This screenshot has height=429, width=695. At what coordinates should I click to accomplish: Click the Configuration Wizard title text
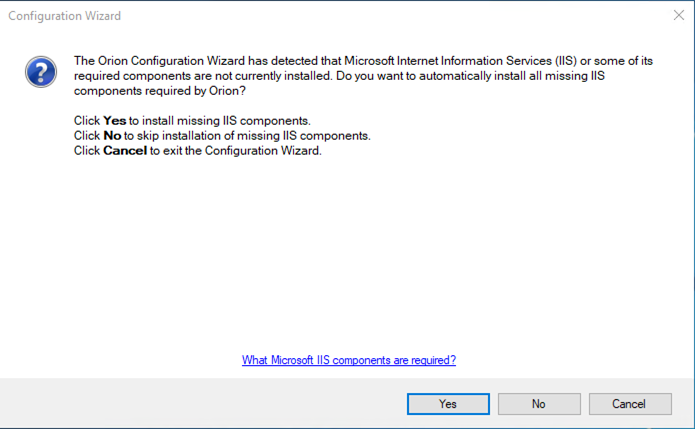point(65,16)
